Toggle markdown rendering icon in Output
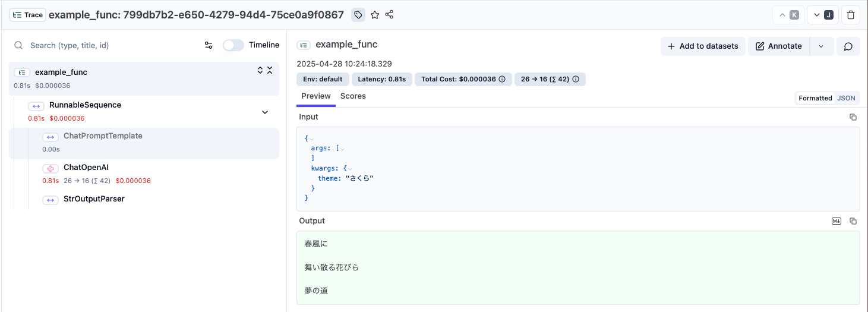This screenshot has height=312, width=868. (x=837, y=221)
